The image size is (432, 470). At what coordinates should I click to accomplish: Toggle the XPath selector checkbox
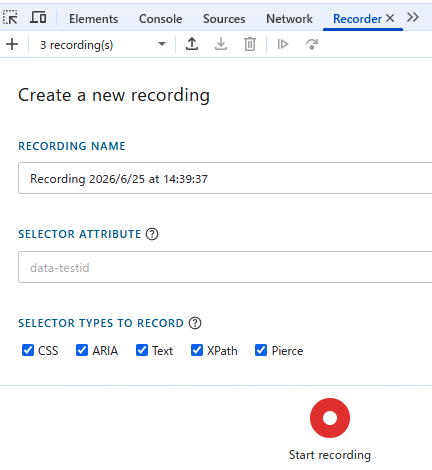197,350
